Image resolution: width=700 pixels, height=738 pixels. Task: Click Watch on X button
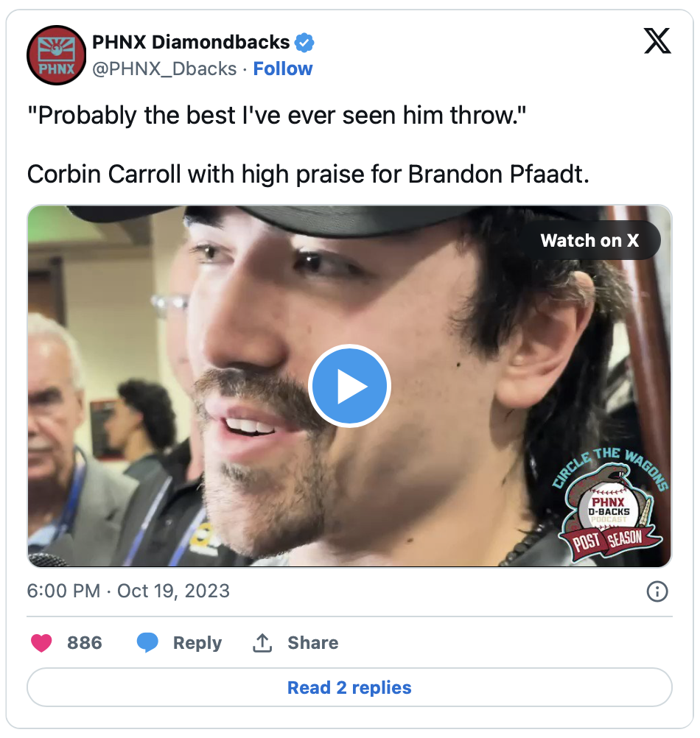click(x=590, y=241)
